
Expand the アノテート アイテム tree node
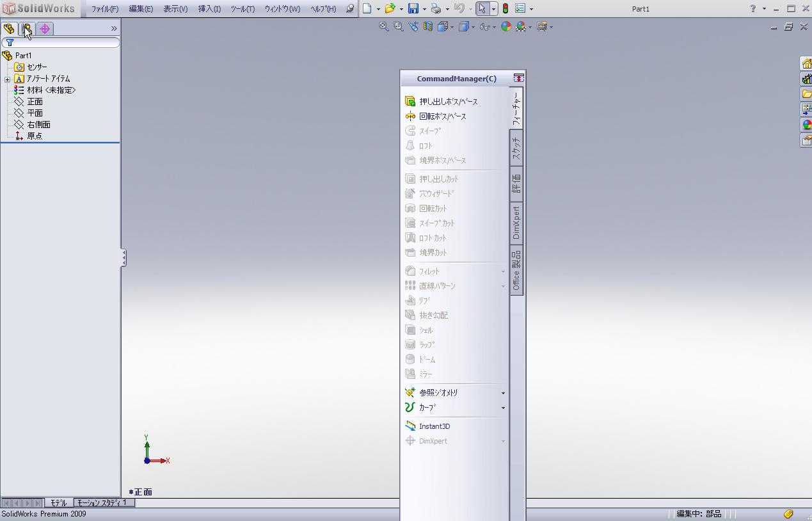(7, 79)
